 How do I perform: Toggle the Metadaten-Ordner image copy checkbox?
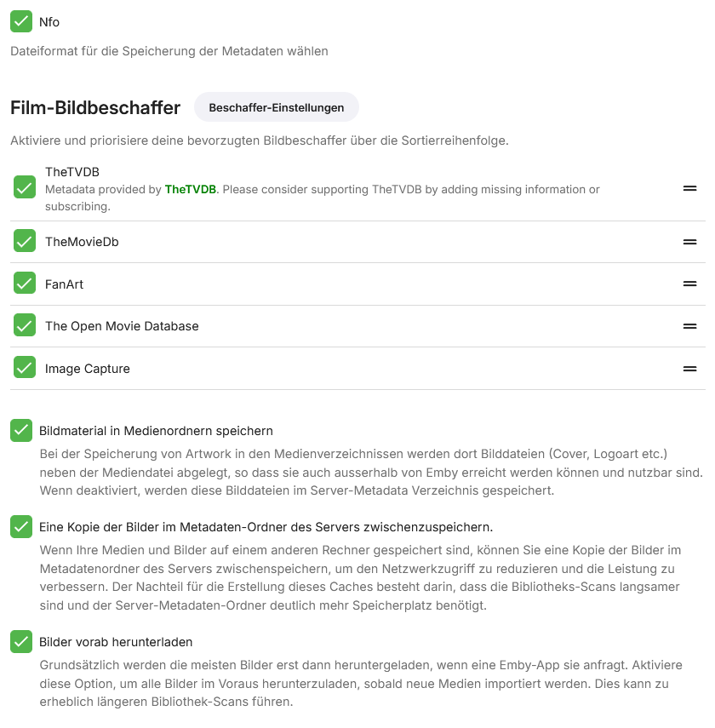tap(21, 526)
